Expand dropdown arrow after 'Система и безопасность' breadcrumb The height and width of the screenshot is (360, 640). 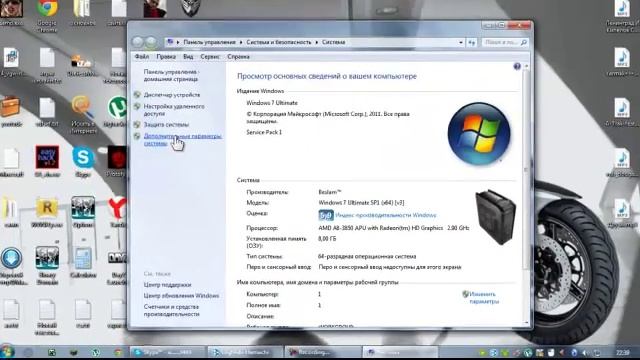[x=316, y=42]
